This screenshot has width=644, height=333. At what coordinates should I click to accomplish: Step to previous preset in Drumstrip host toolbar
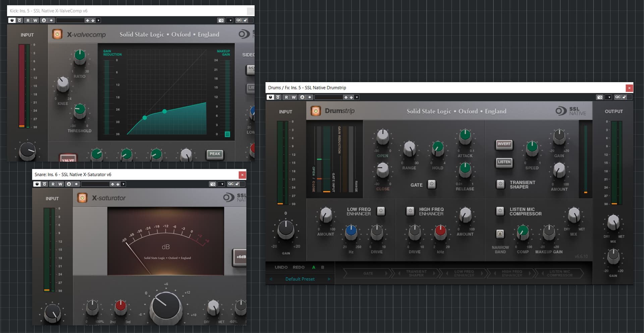[x=346, y=97]
